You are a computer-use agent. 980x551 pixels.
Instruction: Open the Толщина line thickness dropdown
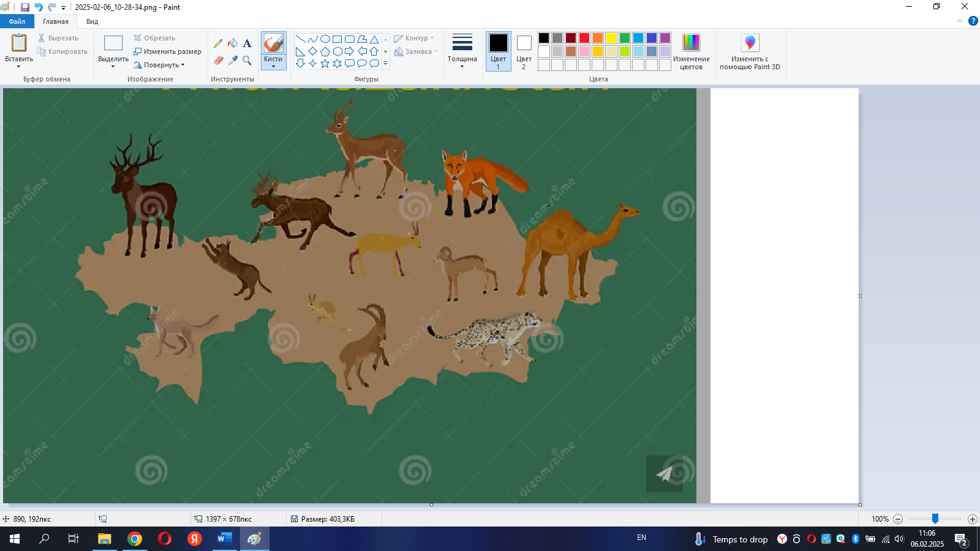[462, 51]
